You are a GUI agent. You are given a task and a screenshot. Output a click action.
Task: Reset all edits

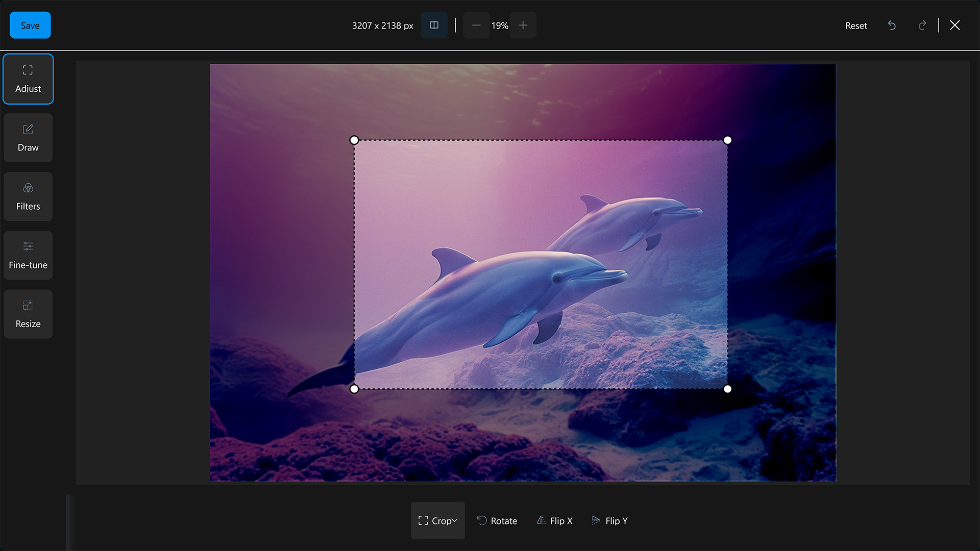(x=856, y=26)
